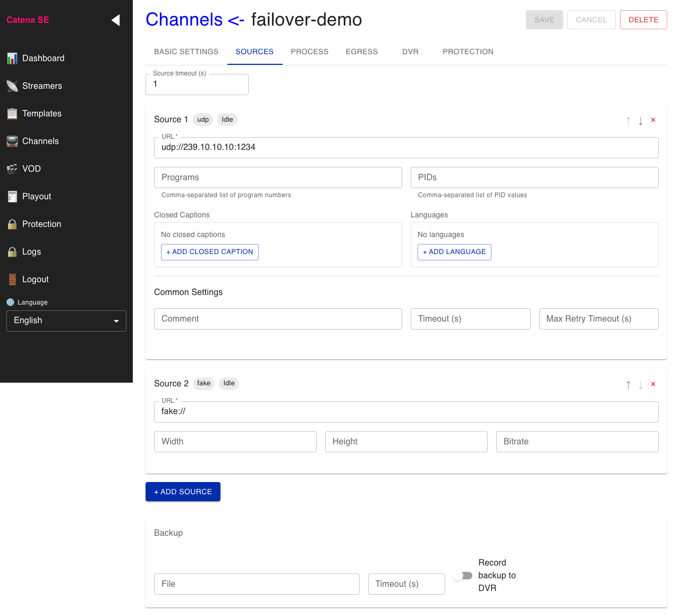Enable the Record backup to DVR switch
This screenshot has width=680, height=616.
[462, 576]
